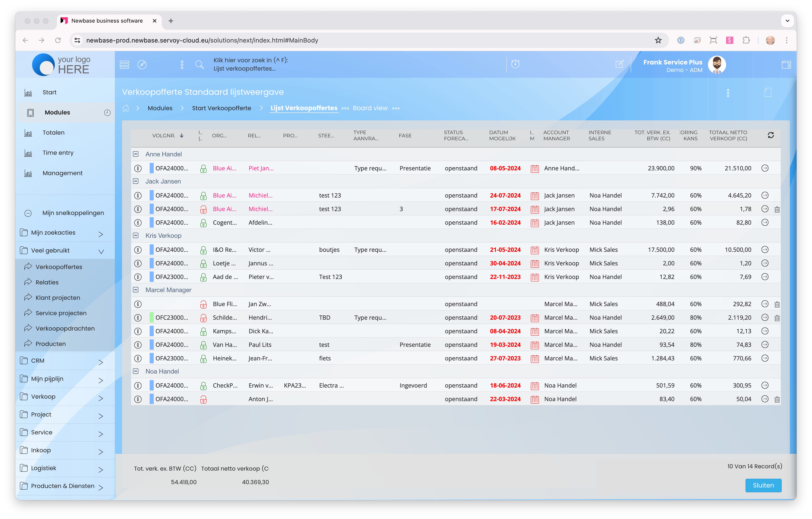The height and width of the screenshot is (519, 812).
Task: Open Verkoopopdrachten shortcut link
Action: click(x=65, y=328)
